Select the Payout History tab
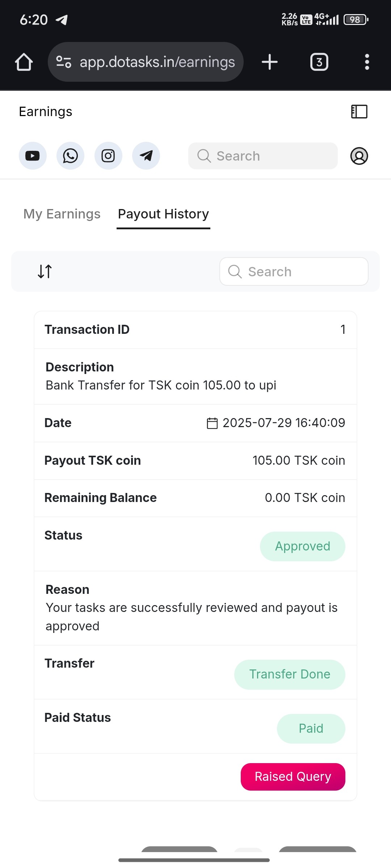The image size is (391, 868). point(163,214)
